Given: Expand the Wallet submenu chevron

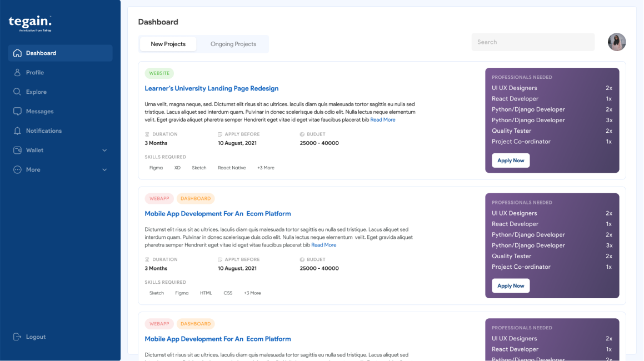Looking at the screenshot, I should pyautogui.click(x=104, y=151).
